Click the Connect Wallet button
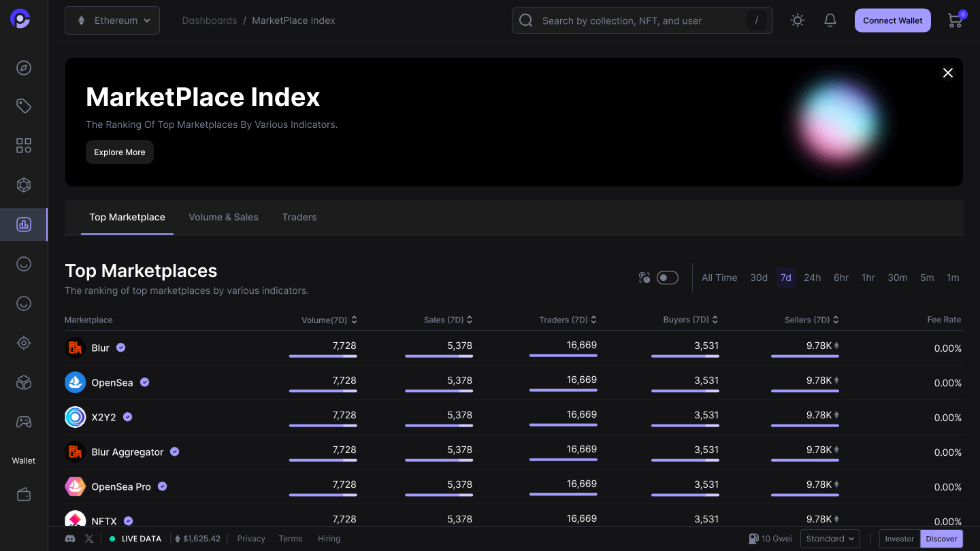 pos(893,20)
